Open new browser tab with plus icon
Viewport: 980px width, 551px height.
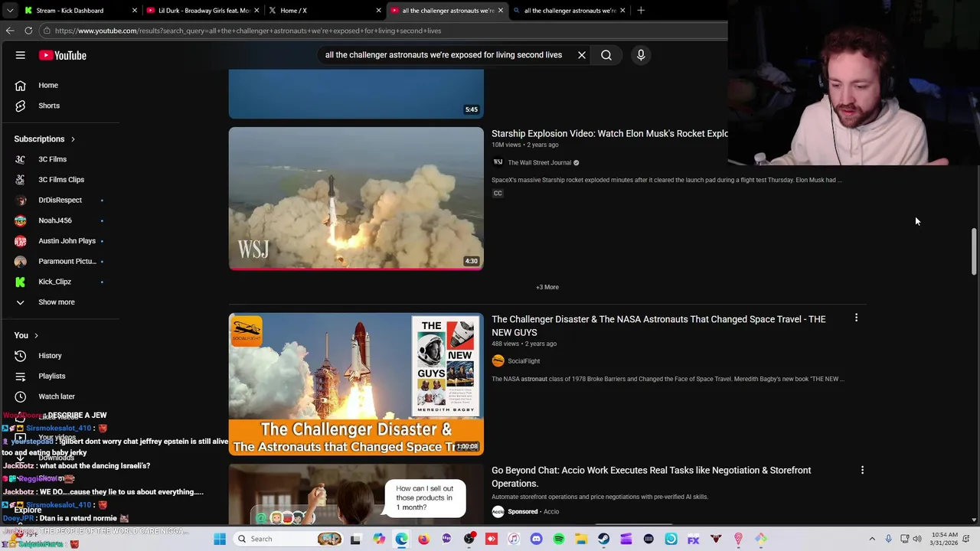(641, 10)
